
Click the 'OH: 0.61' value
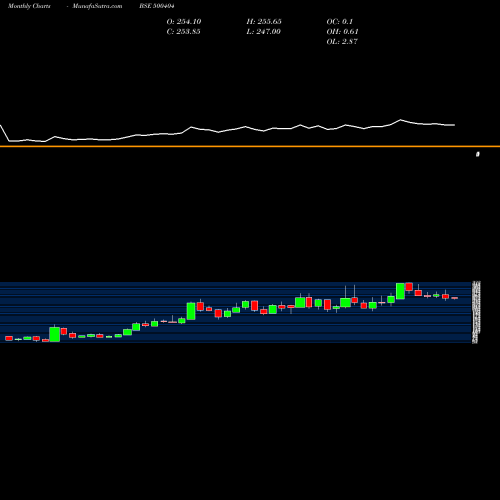pyautogui.click(x=342, y=32)
